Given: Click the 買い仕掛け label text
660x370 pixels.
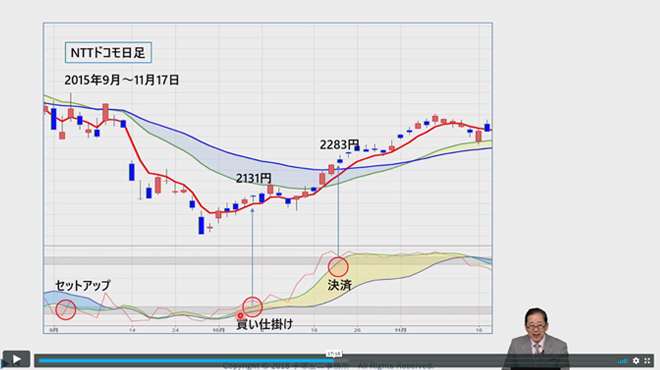Looking at the screenshot, I should point(264,324).
